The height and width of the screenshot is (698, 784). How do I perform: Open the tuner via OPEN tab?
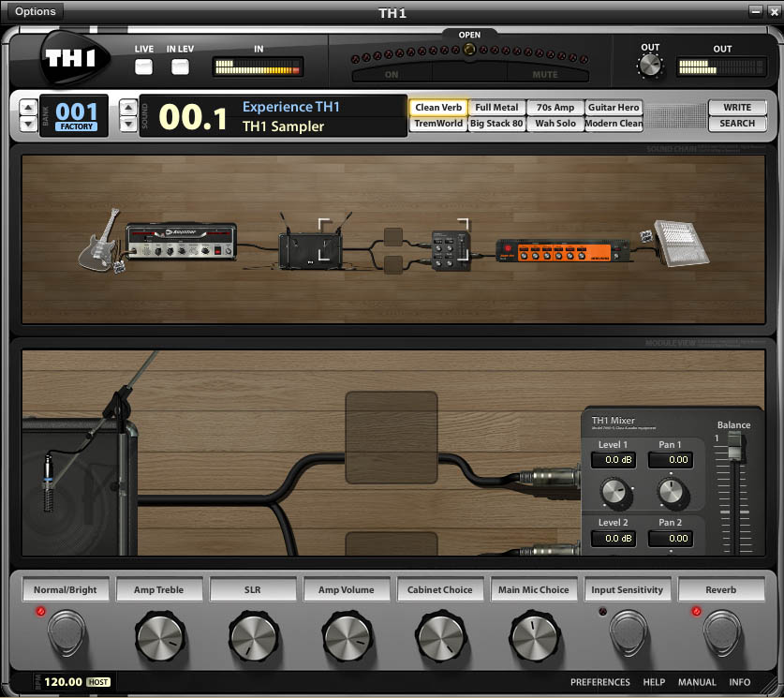(x=469, y=35)
